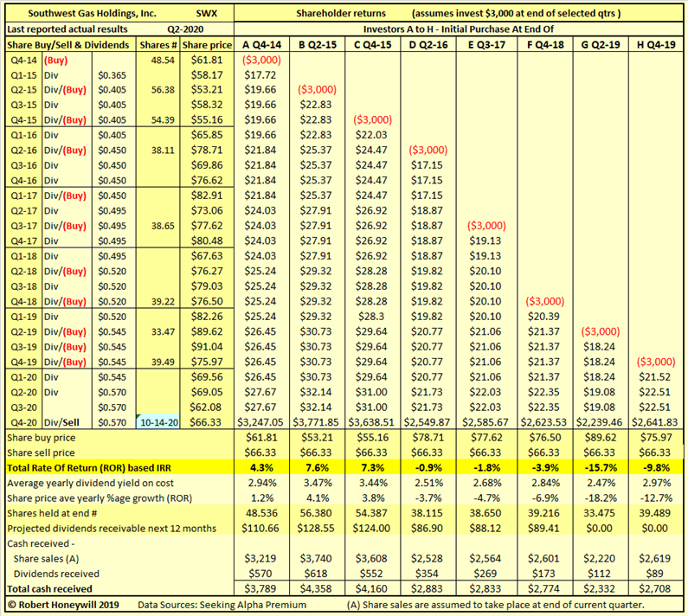688x616 pixels.
Task: Select the -15.7% IRR cell
Action: tap(601, 468)
